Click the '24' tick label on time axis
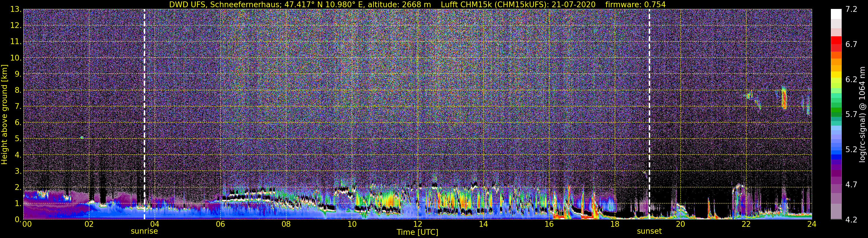This screenshot has height=238, width=868. click(x=811, y=224)
